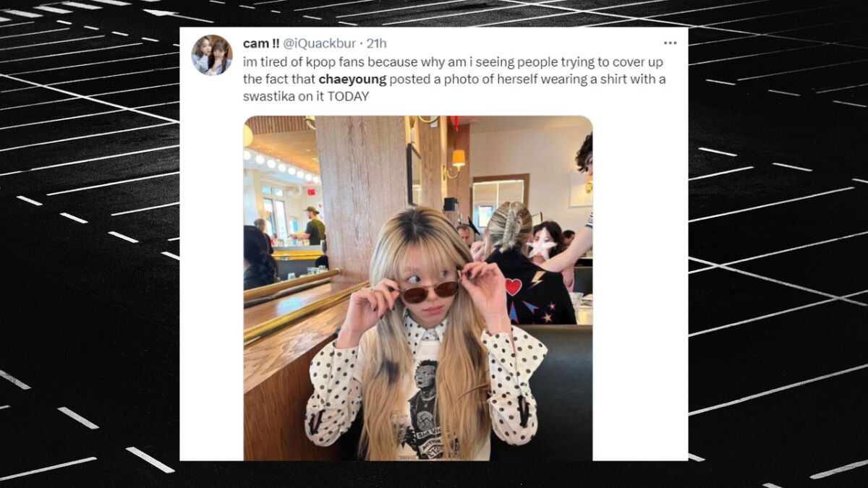The width and height of the screenshot is (868, 488).
Task: Click the man wearing cap in background
Action: click(312, 226)
